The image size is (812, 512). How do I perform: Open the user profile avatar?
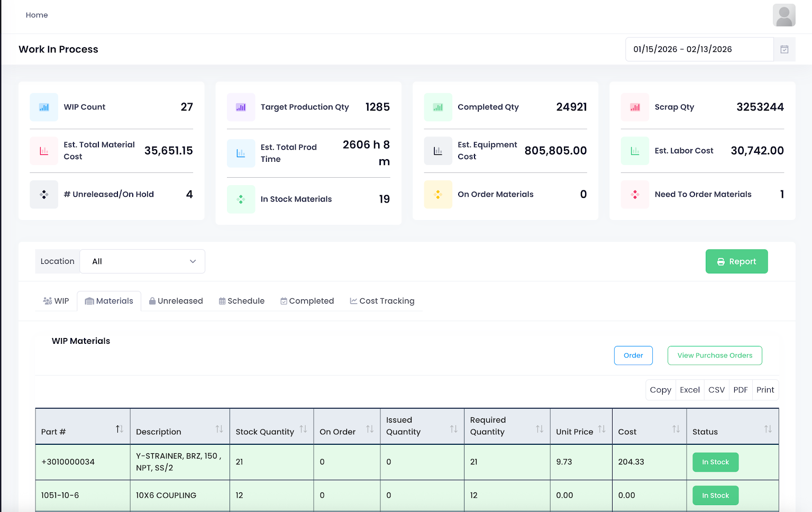[784, 15]
